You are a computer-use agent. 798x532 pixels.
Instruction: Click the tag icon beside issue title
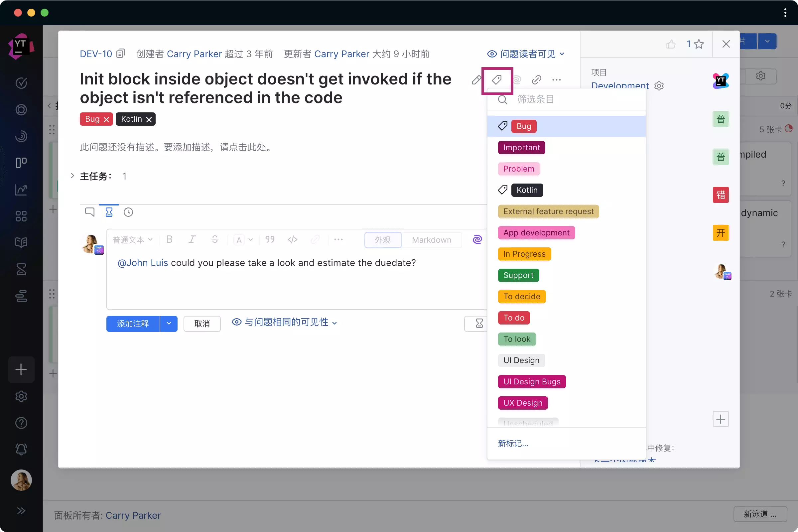497,80
